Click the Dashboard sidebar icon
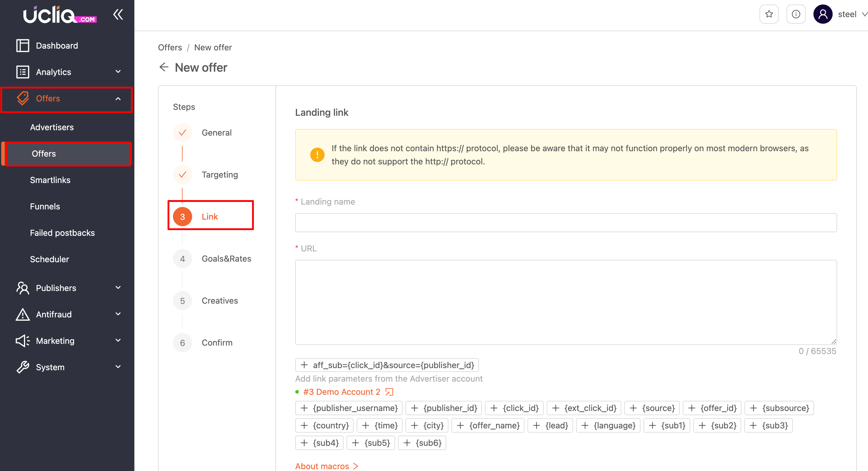The height and width of the screenshot is (471, 868). pos(22,46)
